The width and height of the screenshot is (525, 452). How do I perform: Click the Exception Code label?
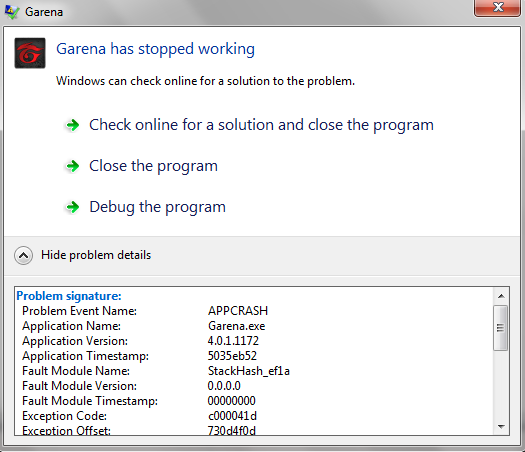pyautogui.click(x=64, y=416)
